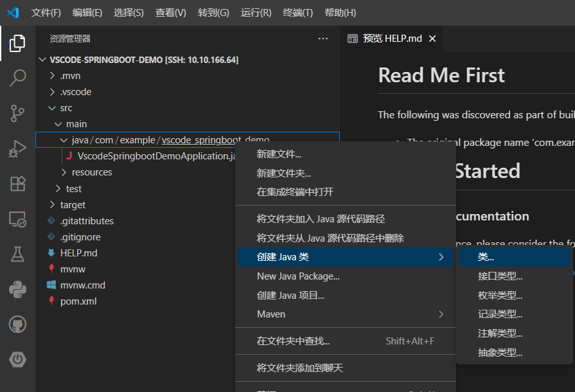Choose 记录类型... in the submenu
Viewport: 575px width, 392px height.
515,314
